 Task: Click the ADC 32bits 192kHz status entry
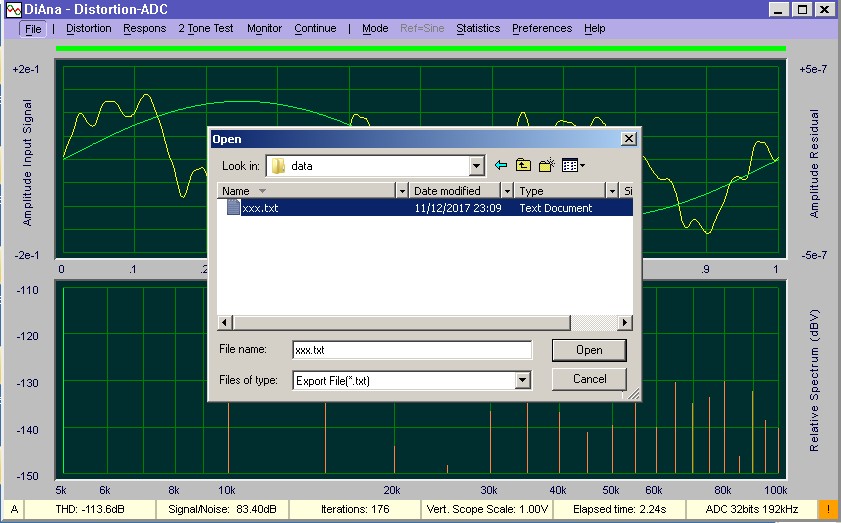[751, 509]
